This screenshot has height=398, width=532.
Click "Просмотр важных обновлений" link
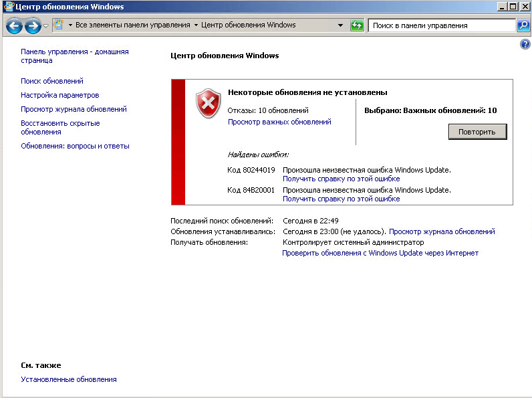(x=279, y=122)
